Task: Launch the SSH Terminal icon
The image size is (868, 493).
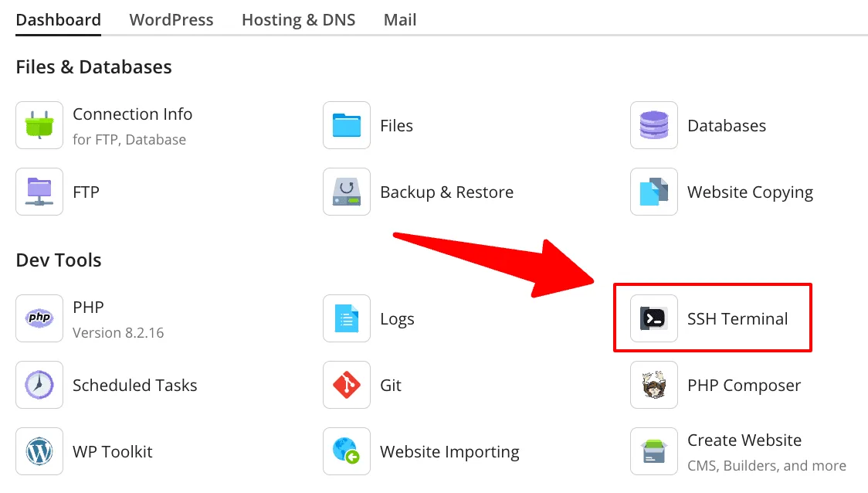Action: coord(654,318)
